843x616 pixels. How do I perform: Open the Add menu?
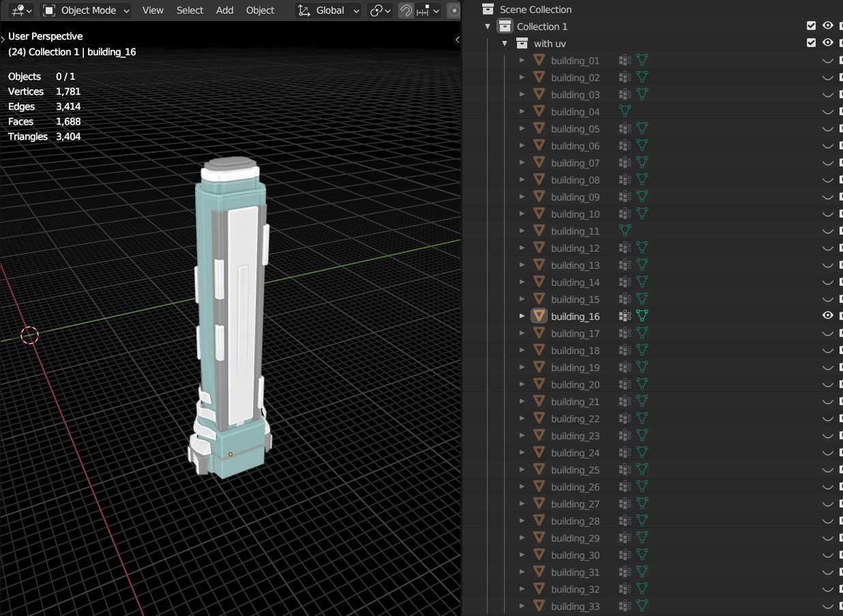[x=224, y=10]
